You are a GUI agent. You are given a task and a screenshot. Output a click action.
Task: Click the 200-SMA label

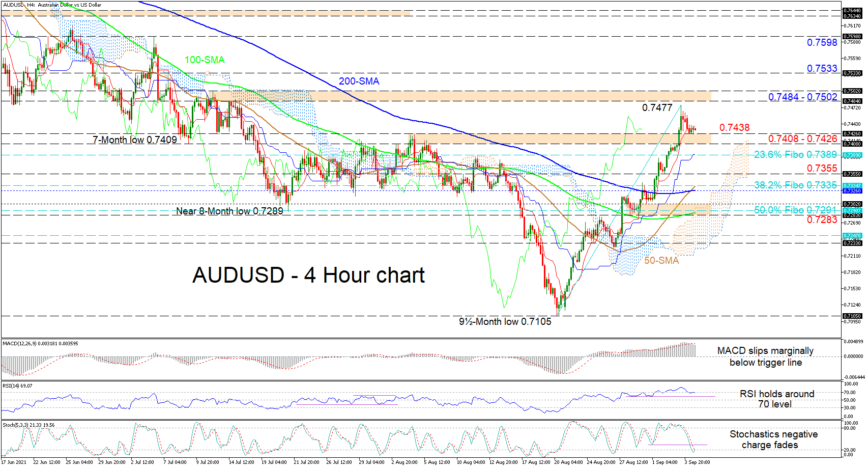point(359,81)
